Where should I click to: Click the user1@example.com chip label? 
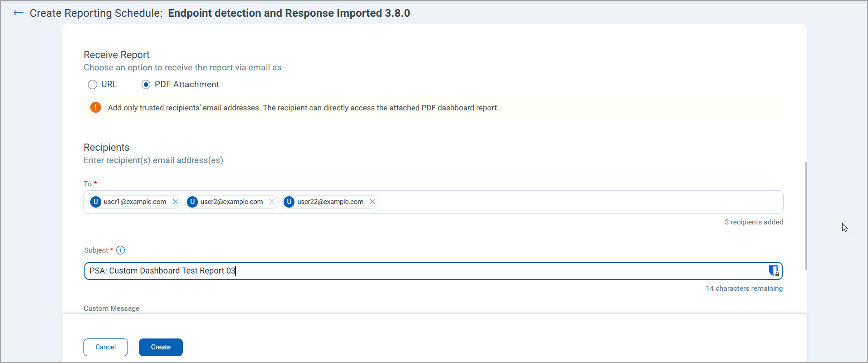135,202
